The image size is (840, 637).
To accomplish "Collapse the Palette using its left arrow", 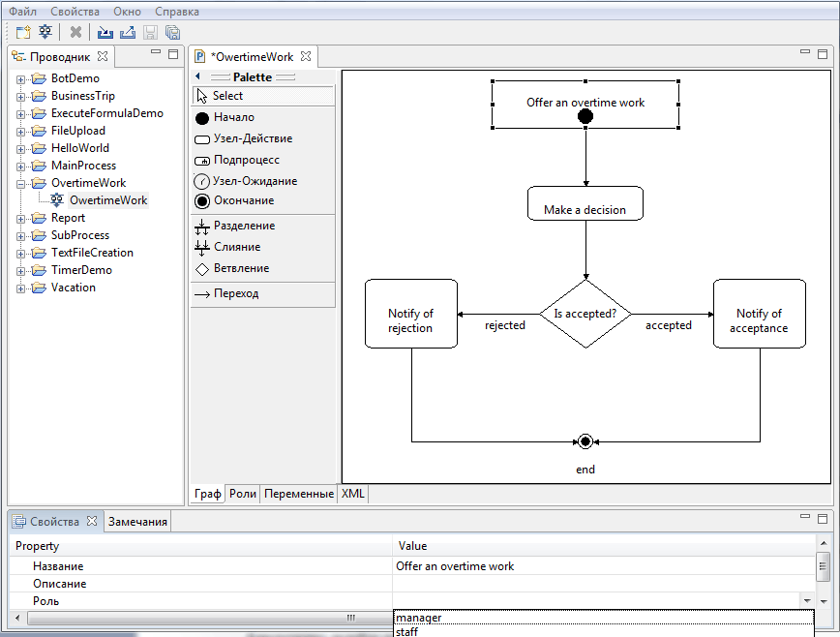I will [x=197, y=76].
